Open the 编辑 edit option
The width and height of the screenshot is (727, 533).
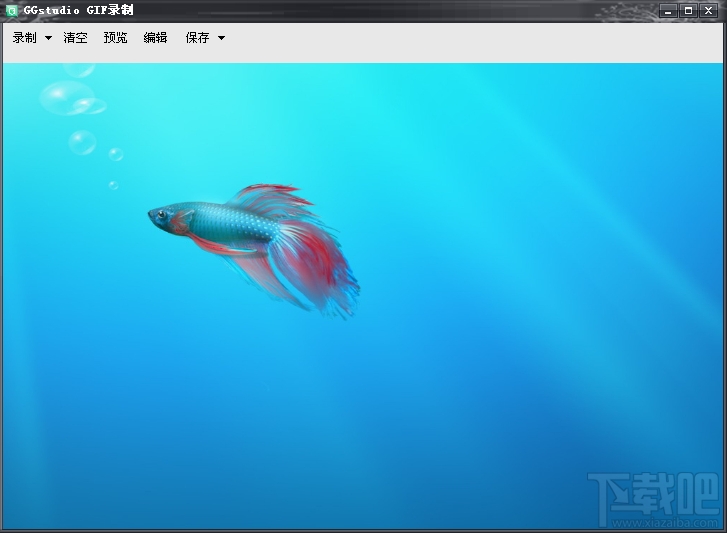(155, 38)
